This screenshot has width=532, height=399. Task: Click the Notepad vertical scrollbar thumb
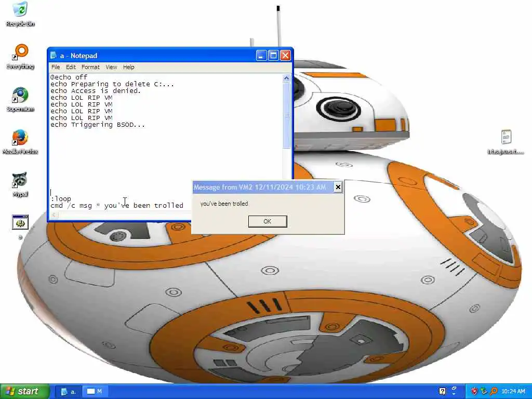click(x=286, y=115)
